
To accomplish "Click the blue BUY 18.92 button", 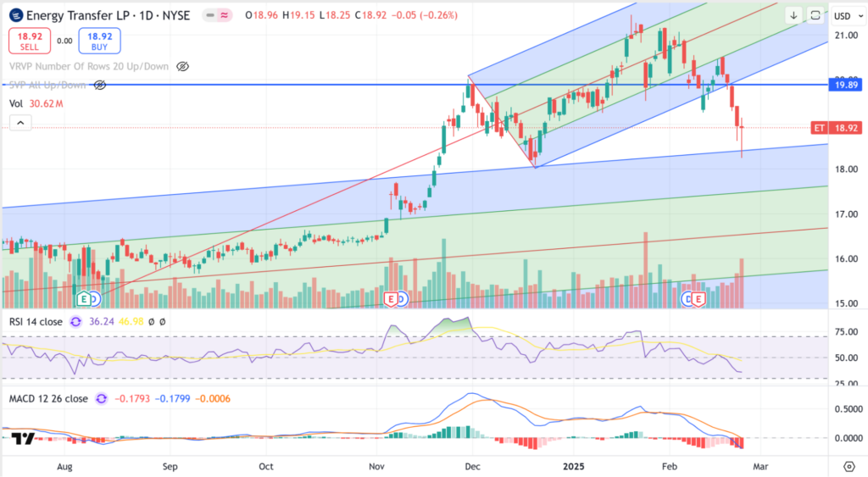I will pyautogui.click(x=100, y=41).
